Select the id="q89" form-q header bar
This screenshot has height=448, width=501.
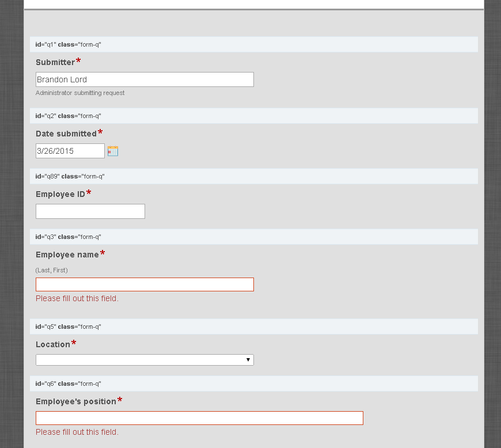pos(254,176)
